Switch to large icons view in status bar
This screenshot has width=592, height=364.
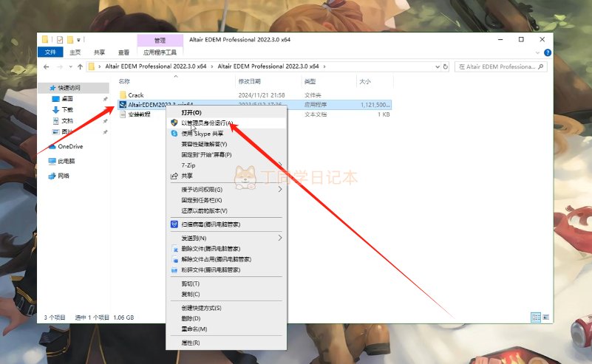(546, 317)
